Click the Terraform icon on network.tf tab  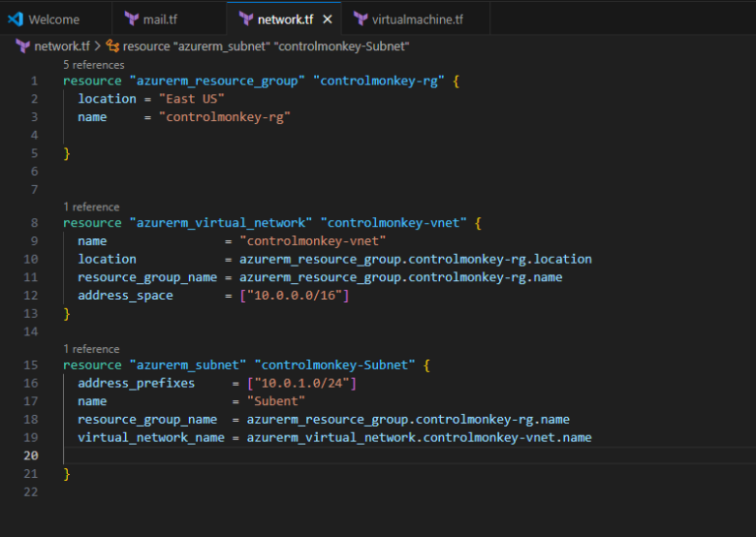pos(246,20)
